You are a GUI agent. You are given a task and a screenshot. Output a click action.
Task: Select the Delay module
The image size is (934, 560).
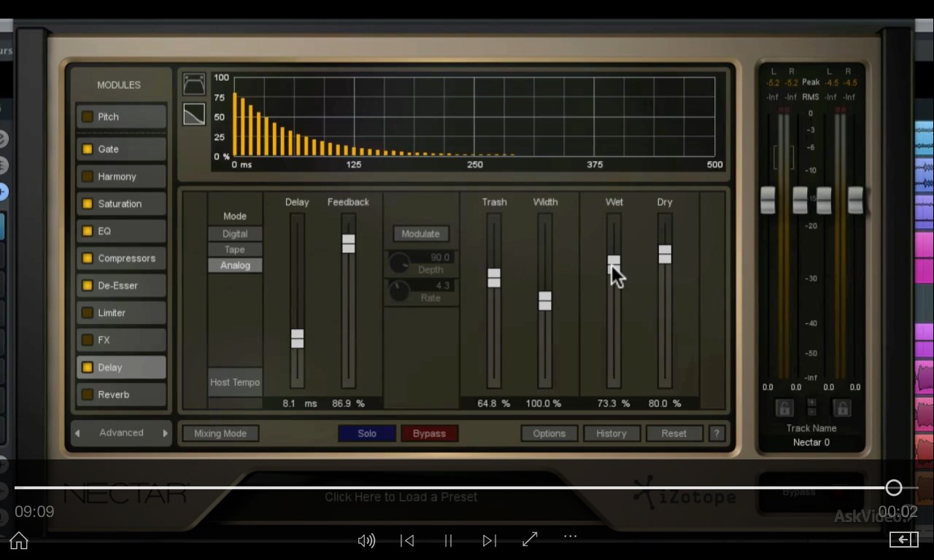[x=121, y=367]
